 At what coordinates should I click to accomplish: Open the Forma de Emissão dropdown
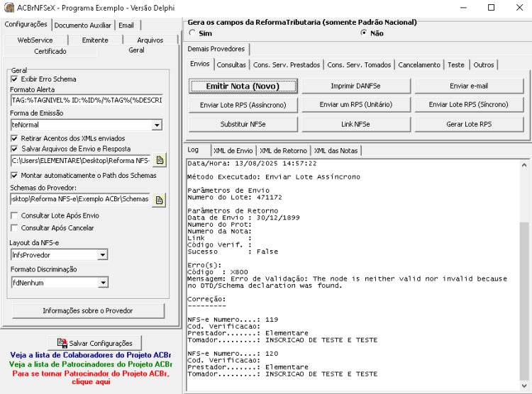click(x=157, y=125)
